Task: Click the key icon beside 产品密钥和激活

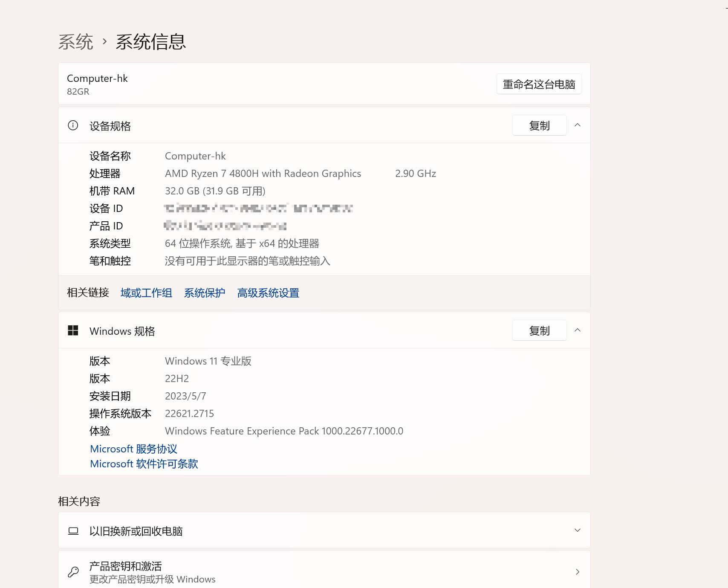Action: 73,572
